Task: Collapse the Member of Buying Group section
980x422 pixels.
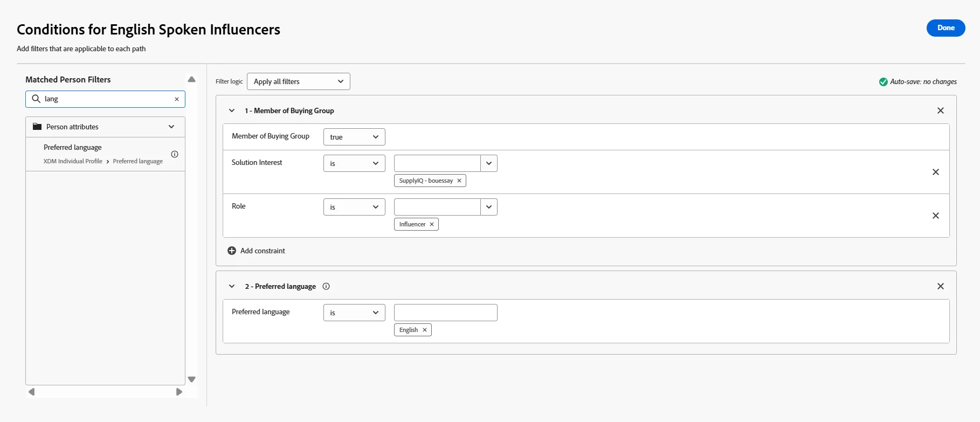Action: (232, 110)
